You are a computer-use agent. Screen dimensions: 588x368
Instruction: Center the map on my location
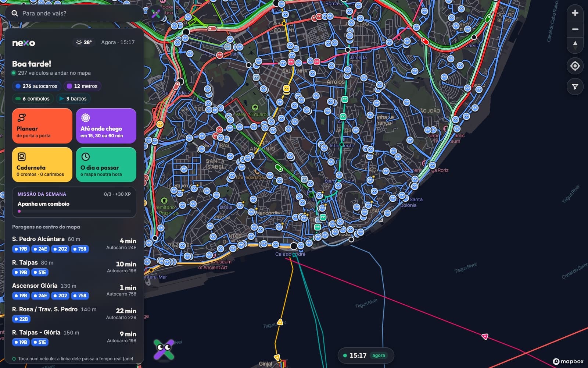pos(575,66)
